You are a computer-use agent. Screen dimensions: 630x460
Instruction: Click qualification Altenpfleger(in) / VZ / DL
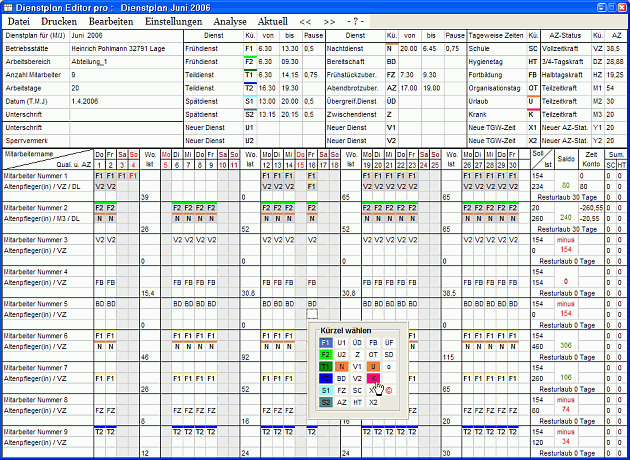coord(41,187)
